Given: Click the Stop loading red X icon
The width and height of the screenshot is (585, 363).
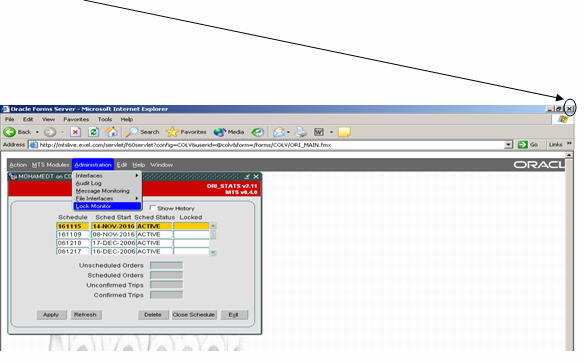Looking at the screenshot, I should pos(76,132).
